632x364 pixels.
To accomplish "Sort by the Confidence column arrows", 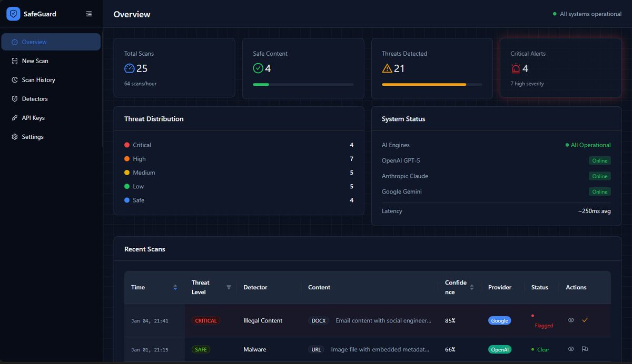I will coord(472,287).
